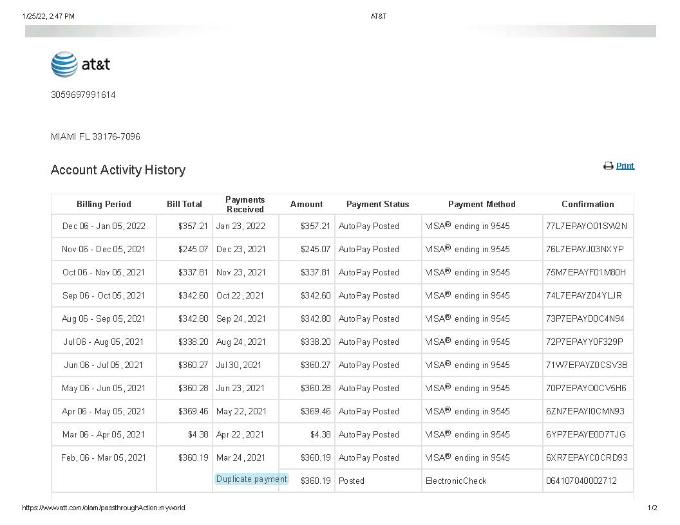Image resolution: width=680 pixels, height=525 pixels.
Task: Click payment date Sep 24, 2021
Action: pyautogui.click(x=241, y=319)
